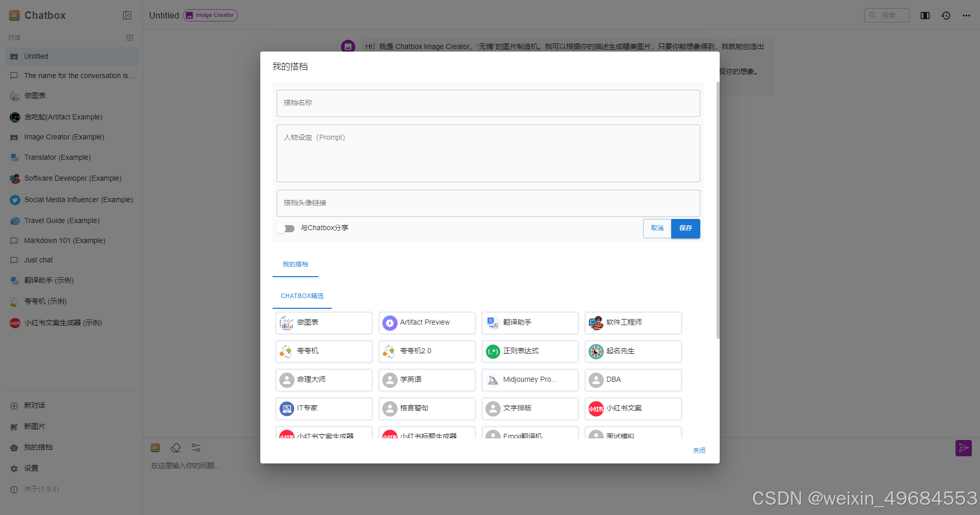Screen dimensions: 980x515
Task: Select the 小红书文案 copilot card
Action: click(633, 408)
